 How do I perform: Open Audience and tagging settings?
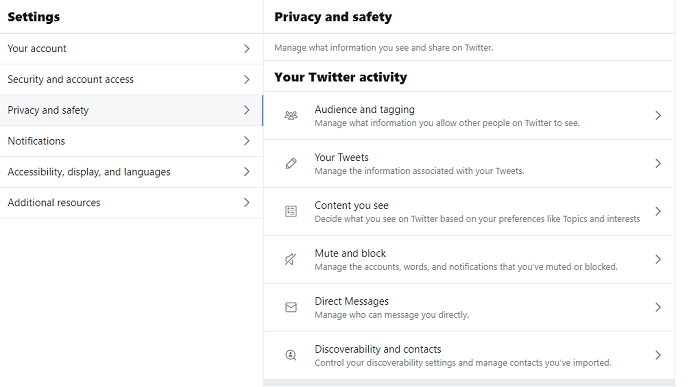tap(469, 116)
